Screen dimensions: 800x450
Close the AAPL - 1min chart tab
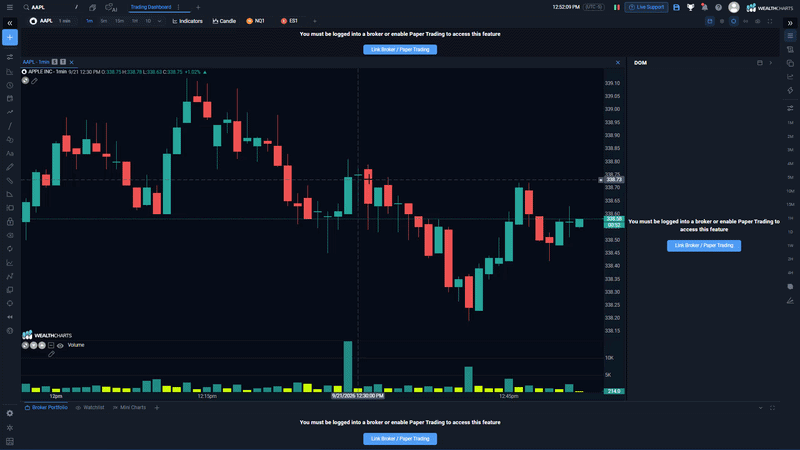[71, 62]
